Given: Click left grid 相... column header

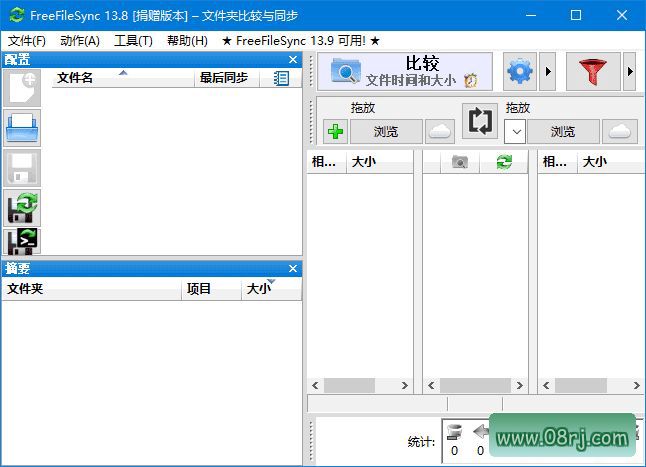Looking at the screenshot, I should pyautogui.click(x=327, y=162).
